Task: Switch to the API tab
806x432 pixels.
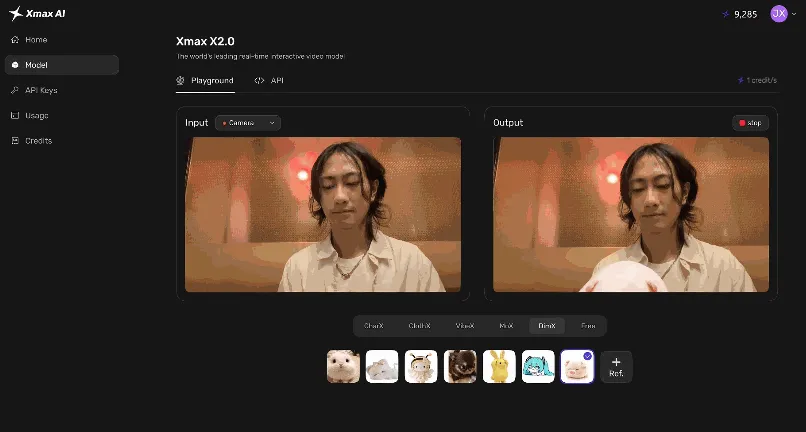Action: point(269,80)
